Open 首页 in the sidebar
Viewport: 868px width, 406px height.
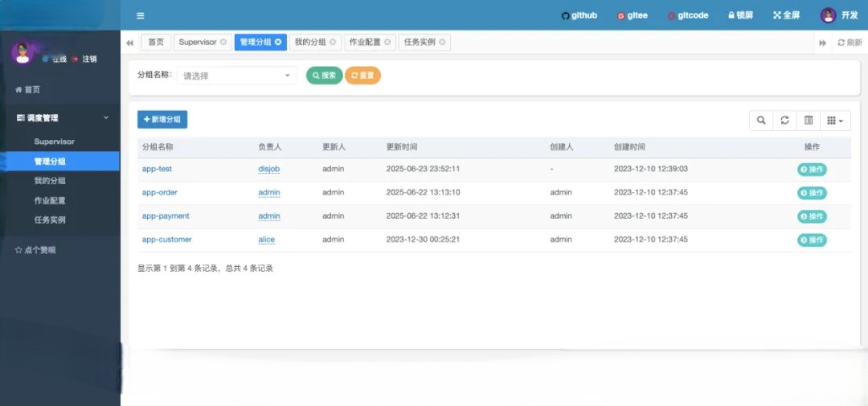(27, 90)
